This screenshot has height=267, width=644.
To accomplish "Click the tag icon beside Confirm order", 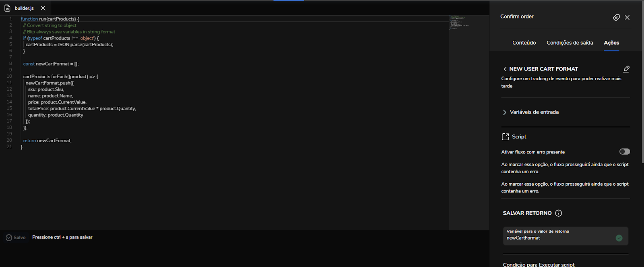I will click(x=616, y=17).
